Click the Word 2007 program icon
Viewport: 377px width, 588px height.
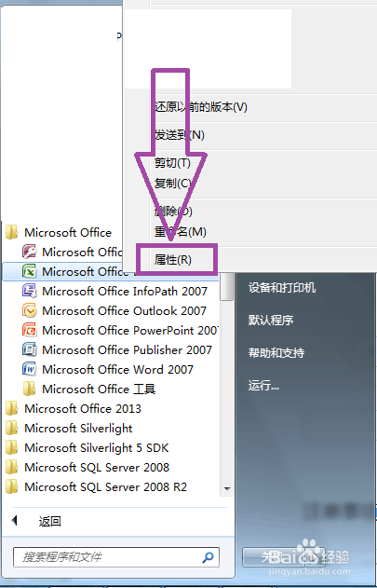(x=29, y=369)
